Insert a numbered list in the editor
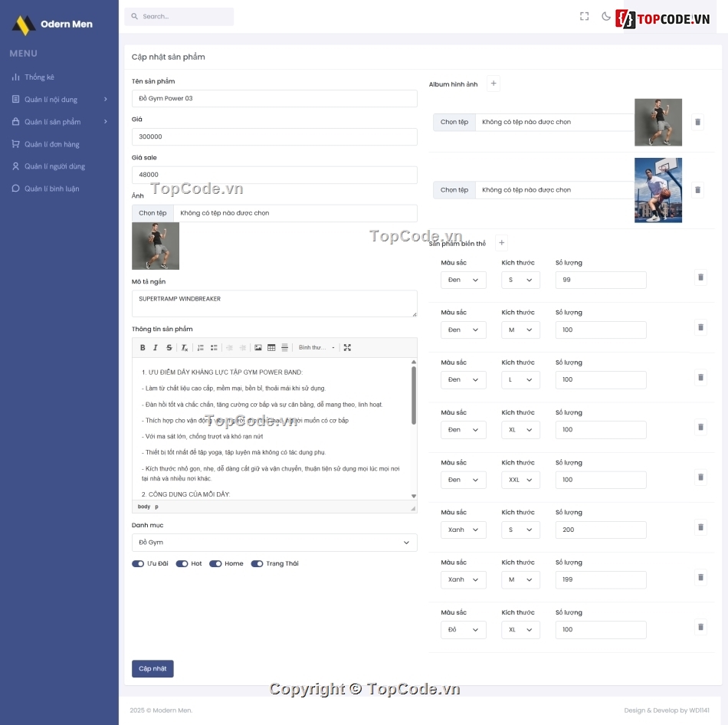This screenshot has width=728, height=725. 201,347
